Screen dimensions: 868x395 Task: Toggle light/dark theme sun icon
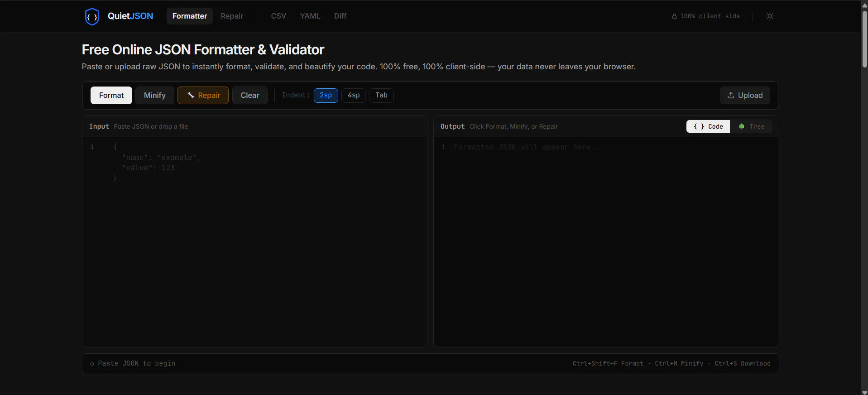point(770,16)
